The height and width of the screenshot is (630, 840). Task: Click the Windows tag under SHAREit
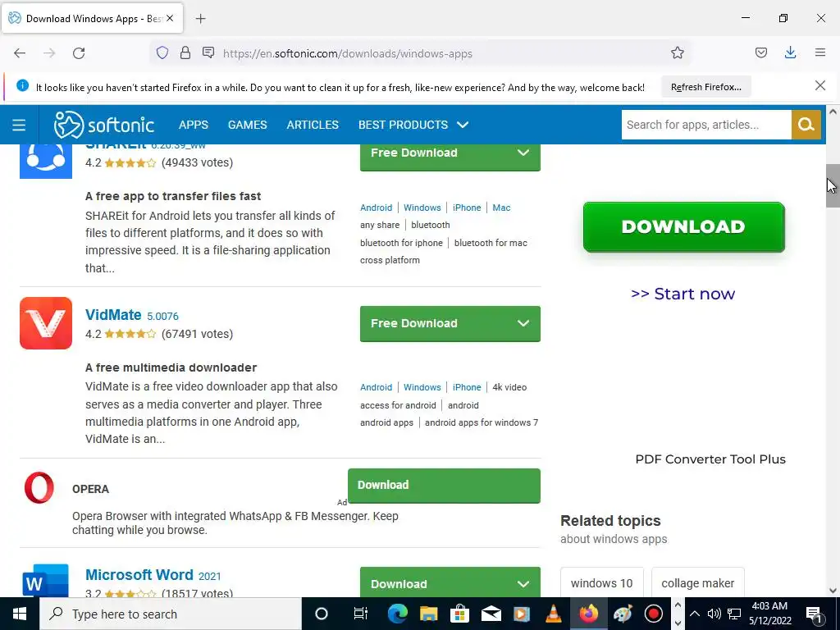(422, 208)
